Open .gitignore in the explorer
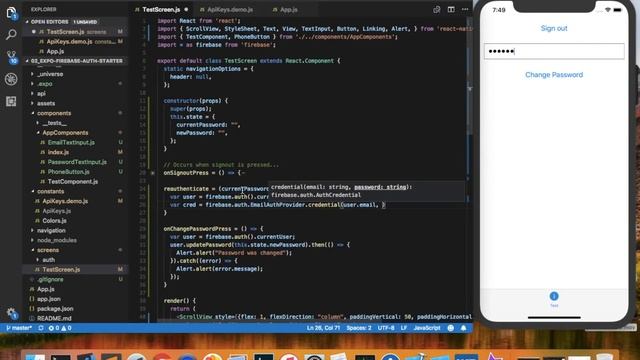 pos(50,280)
